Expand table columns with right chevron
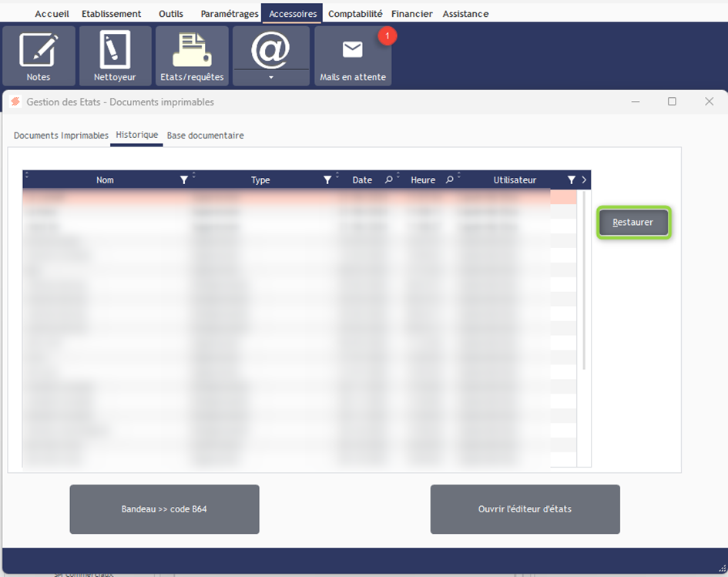Image resolution: width=728 pixels, height=577 pixels. (584, 180)
